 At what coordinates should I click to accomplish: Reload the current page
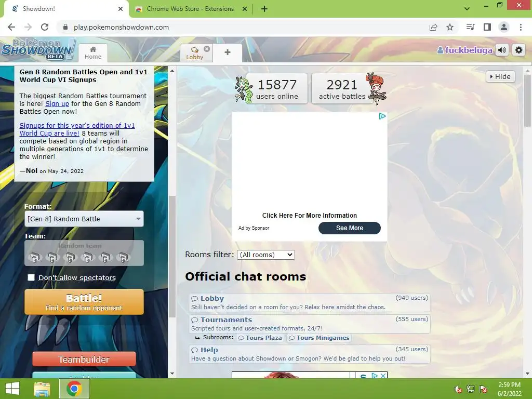tap(45, 27)
